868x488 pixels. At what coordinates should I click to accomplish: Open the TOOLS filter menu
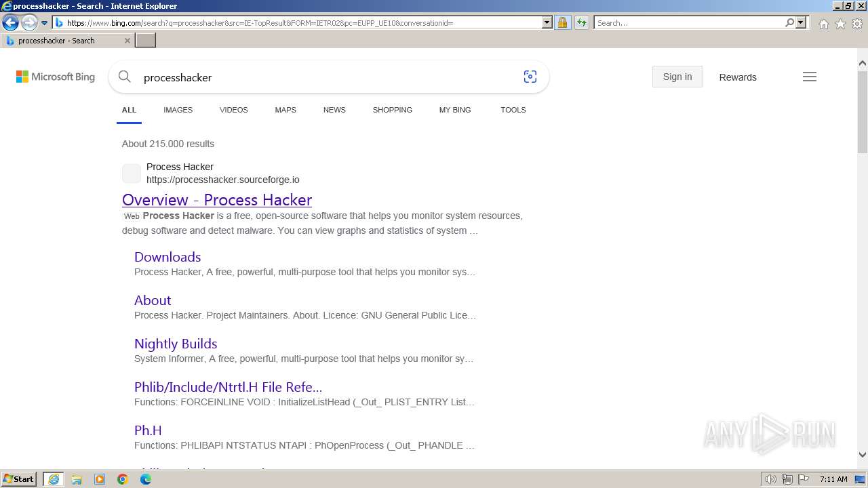click(513, 110)
